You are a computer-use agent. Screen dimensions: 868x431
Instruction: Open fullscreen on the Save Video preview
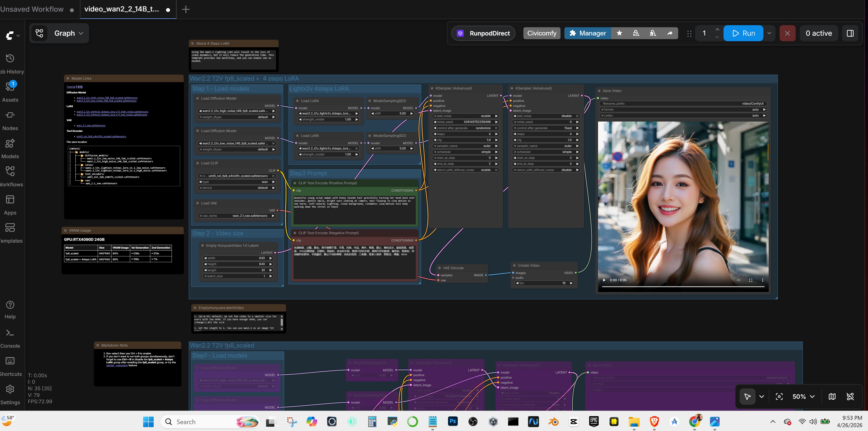pyautogui.click(x=750, y=280)
